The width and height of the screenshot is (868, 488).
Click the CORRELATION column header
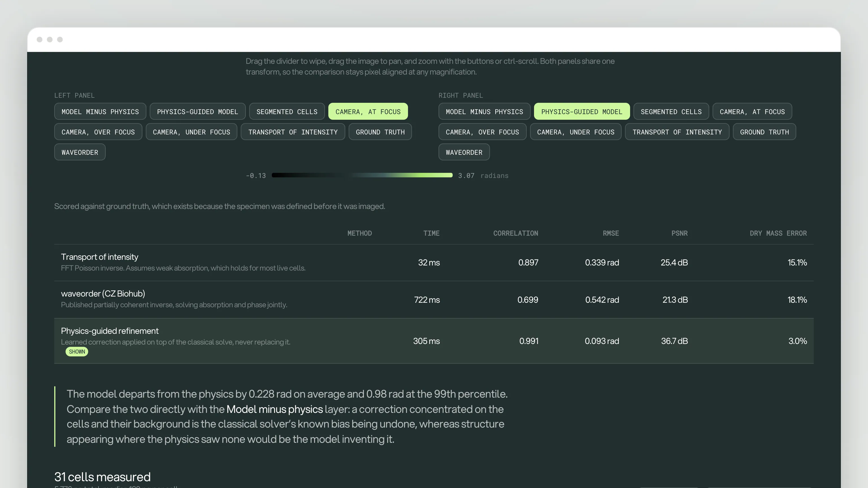click(516, 233)
